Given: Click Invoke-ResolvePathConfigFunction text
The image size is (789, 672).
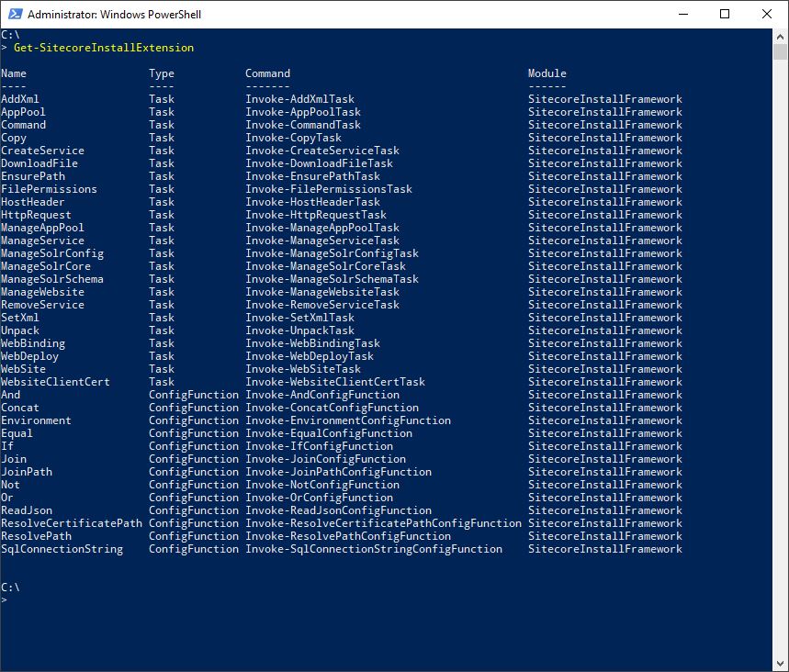Looking at the screenshot, I should click(348, 536).
